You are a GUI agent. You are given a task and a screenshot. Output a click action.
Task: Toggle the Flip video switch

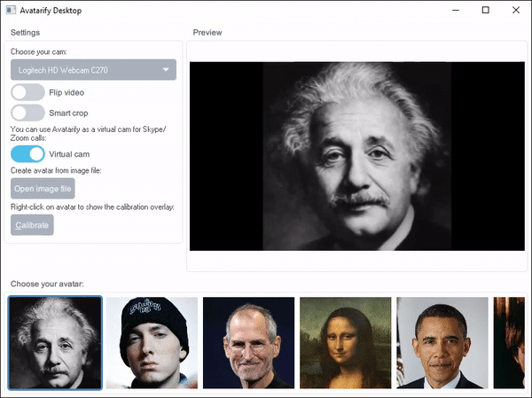click(x=27, y=92)
